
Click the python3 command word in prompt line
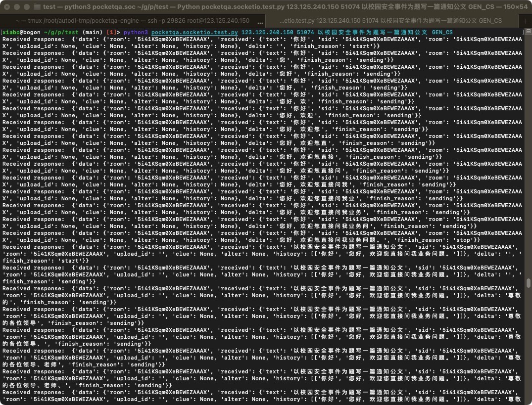[136, 33]
